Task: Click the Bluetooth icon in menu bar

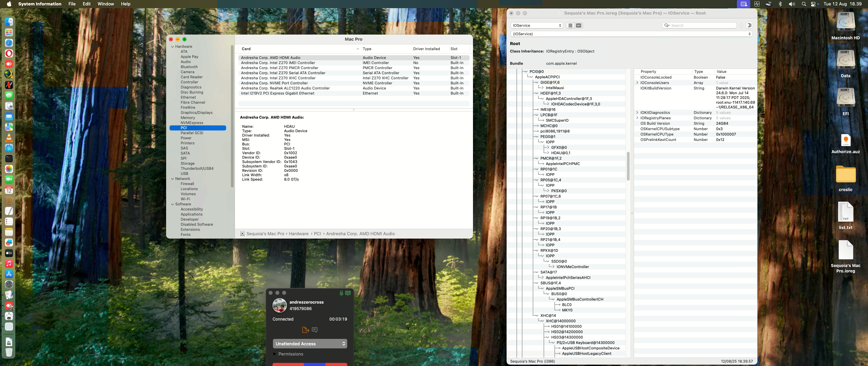Action: coord(780,4)
